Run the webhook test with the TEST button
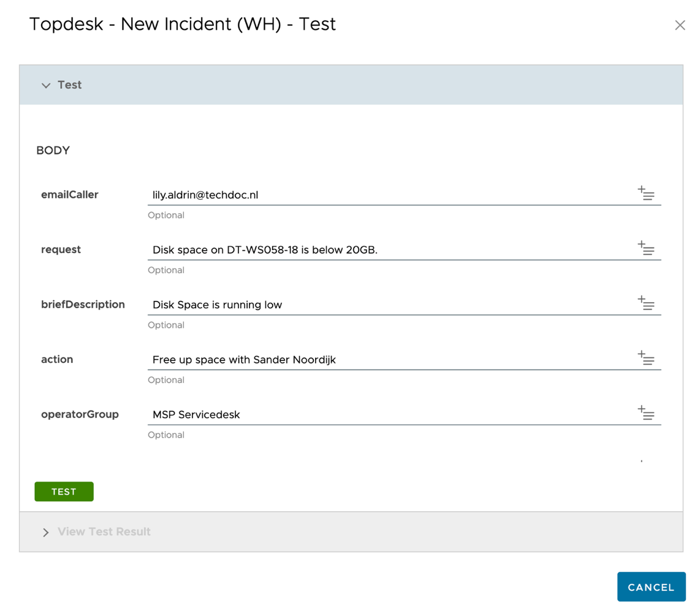The width and height of the screenshot is (700, 611). [64, 491]
